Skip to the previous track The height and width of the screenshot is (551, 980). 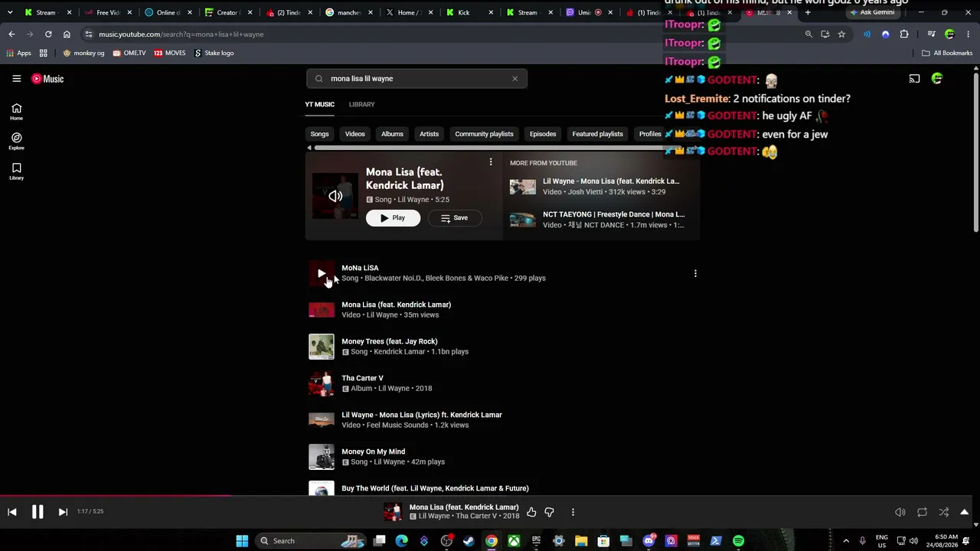point(12,512)
